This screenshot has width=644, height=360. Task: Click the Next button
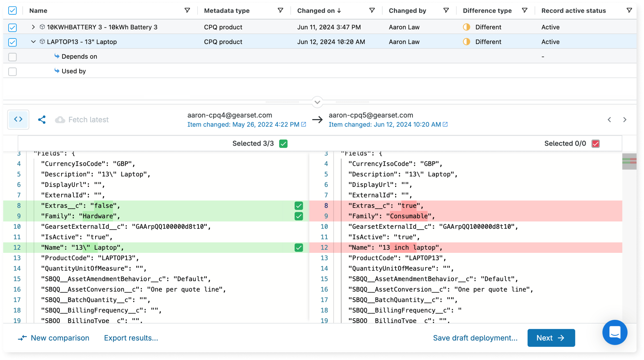click(x=551, y=338)
